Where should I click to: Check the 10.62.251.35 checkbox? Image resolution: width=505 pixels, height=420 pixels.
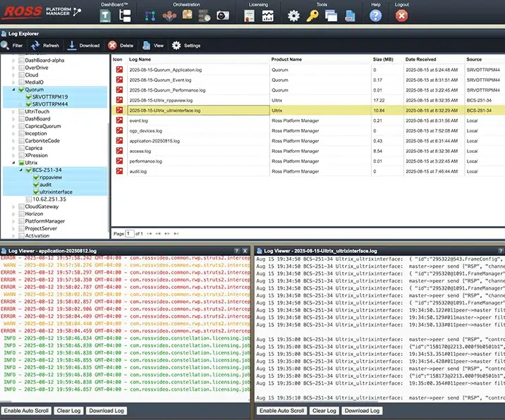(x=29, y=199)
